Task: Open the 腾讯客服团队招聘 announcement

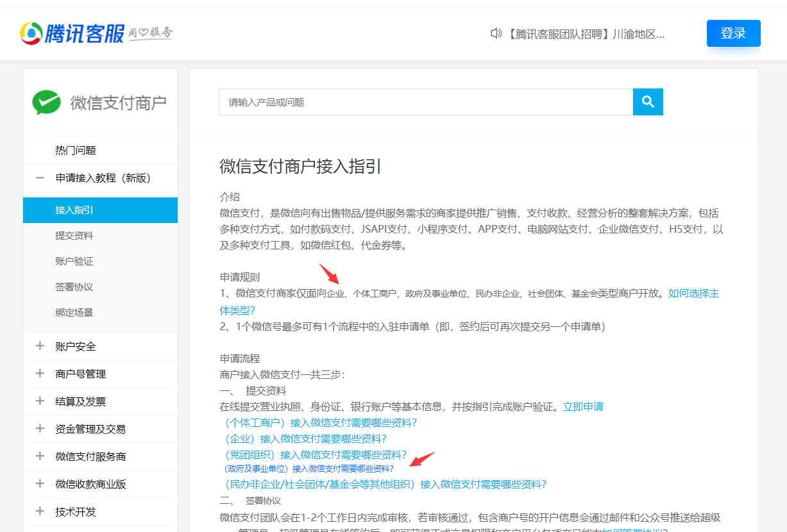Action: click(x=586, y=34)
